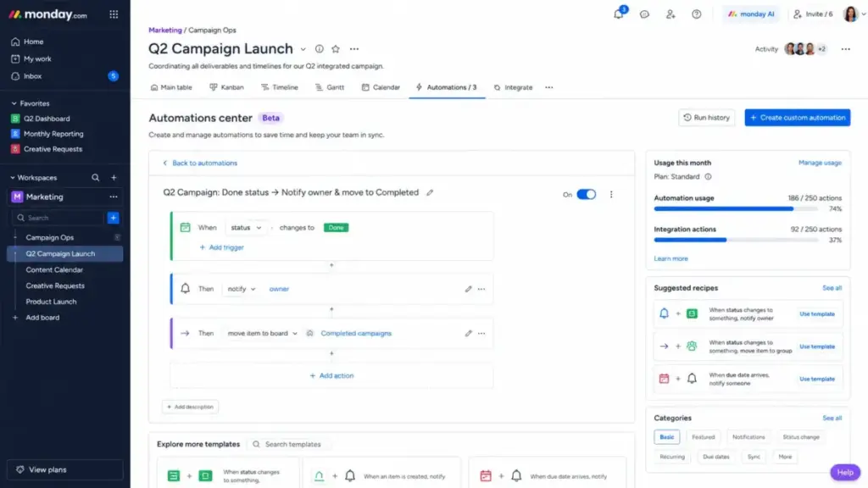Viewport: 868px width, 488px height.
Task: Select the Notifications category chip
Action: coord(748,437)
